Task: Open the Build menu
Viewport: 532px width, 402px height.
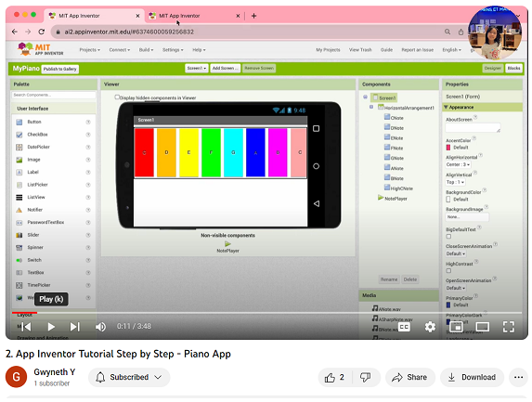Action: [x=146, y=50]
